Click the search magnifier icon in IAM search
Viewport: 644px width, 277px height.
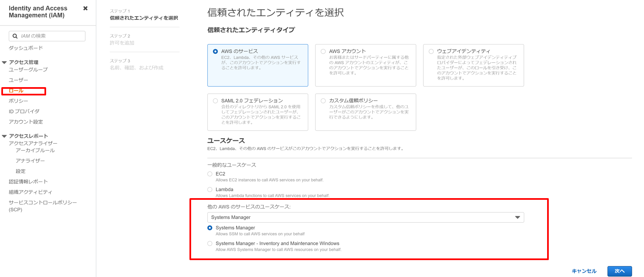pyautogui.click(x=15, y=36)
